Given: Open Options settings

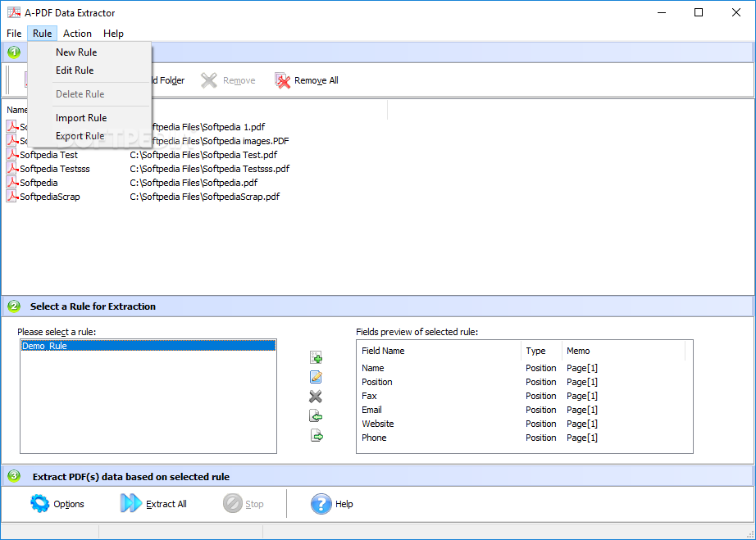Looking at the screenshot, I should click(57, 504).
